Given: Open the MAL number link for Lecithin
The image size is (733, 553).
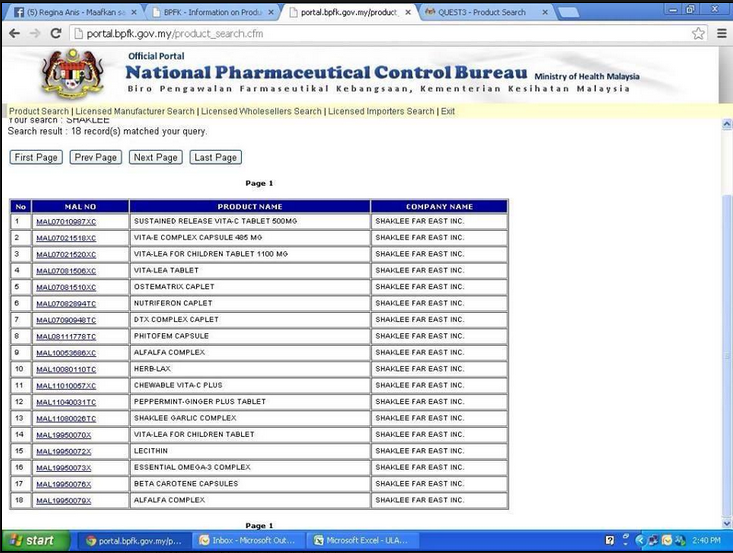Looking at the screenshot, I should [x=64, y=452].
